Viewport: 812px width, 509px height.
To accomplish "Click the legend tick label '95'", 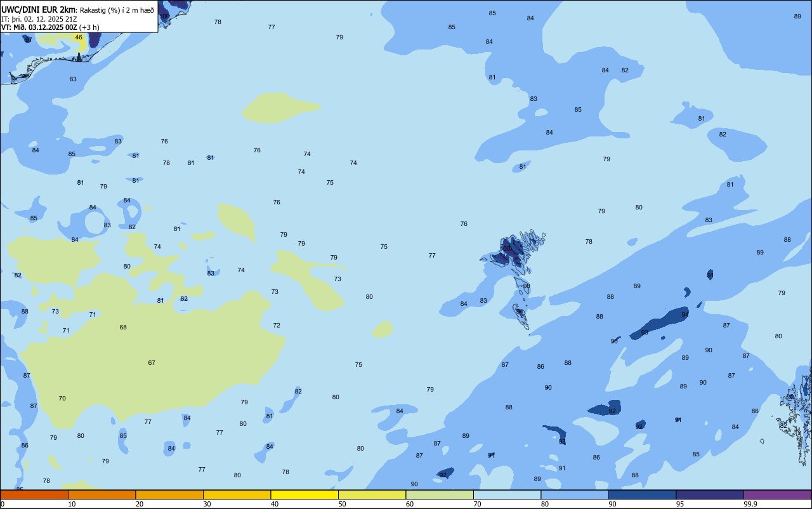I will tap(680, 504).
